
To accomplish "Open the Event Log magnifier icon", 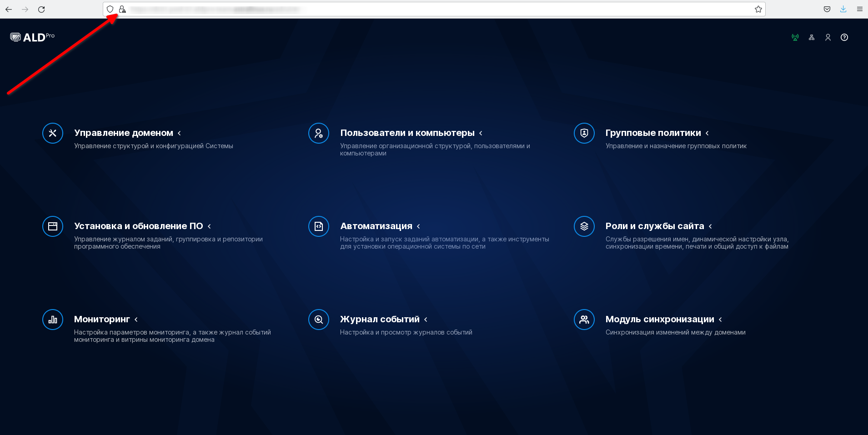I will 319,320.
